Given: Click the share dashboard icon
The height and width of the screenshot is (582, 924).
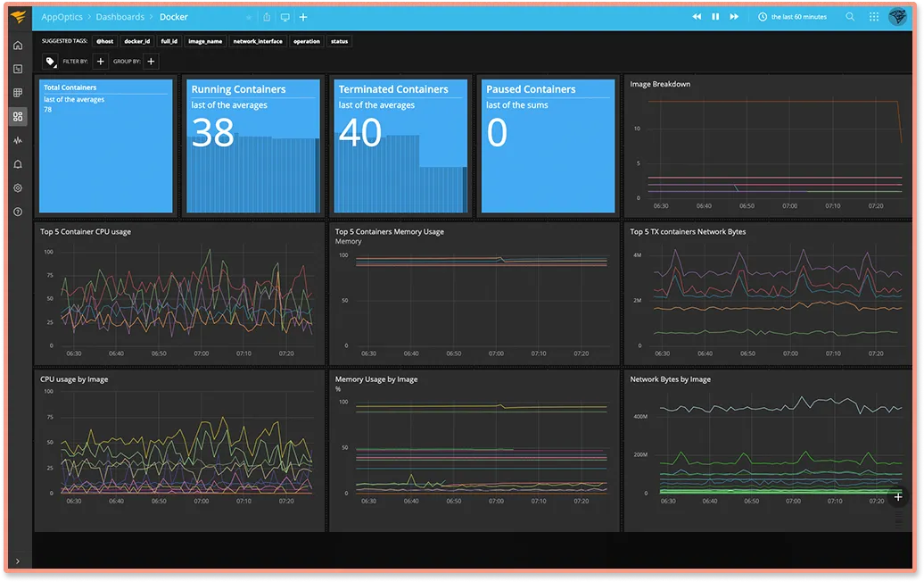Looking at the screenshot, I should [267, 17].
